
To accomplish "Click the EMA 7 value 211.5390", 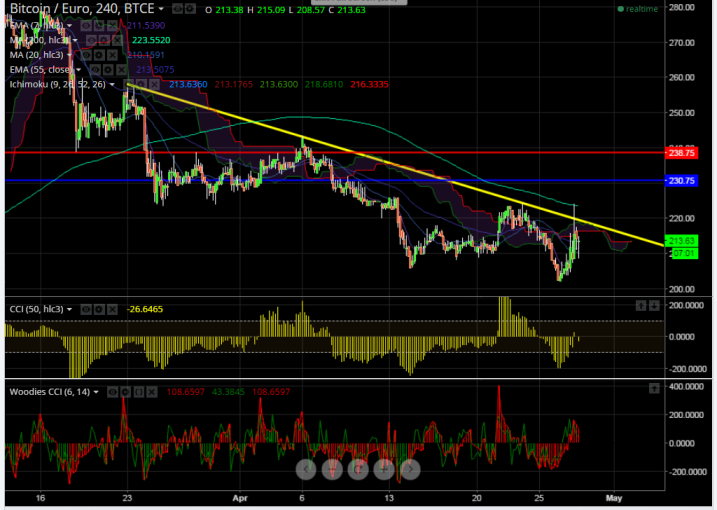I will coord(146,26).
